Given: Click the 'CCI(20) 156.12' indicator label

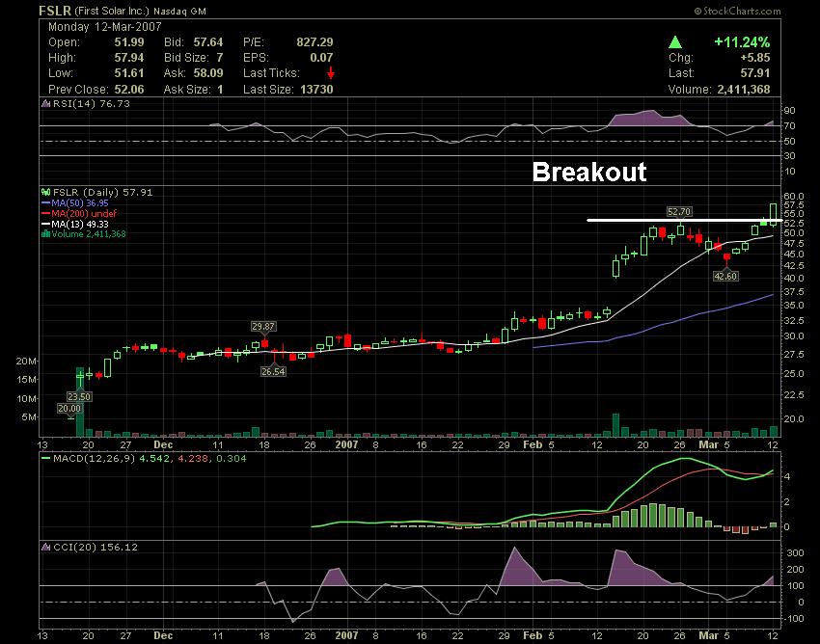Looking at the screenshot, I should pyautogui.click(x=96, y=548).
